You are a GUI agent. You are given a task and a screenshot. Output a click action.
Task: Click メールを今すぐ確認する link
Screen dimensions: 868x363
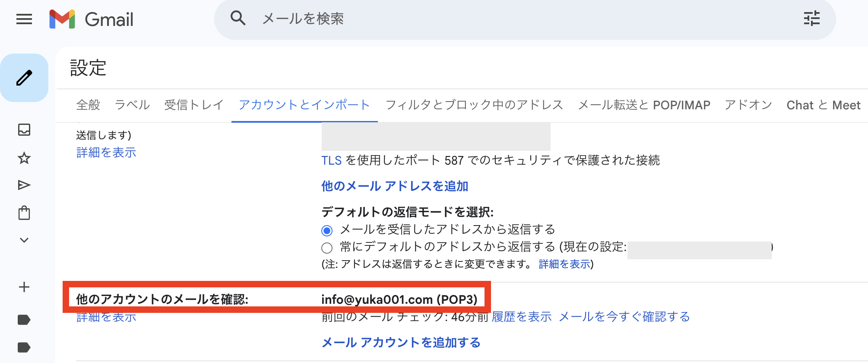[624, 317]
